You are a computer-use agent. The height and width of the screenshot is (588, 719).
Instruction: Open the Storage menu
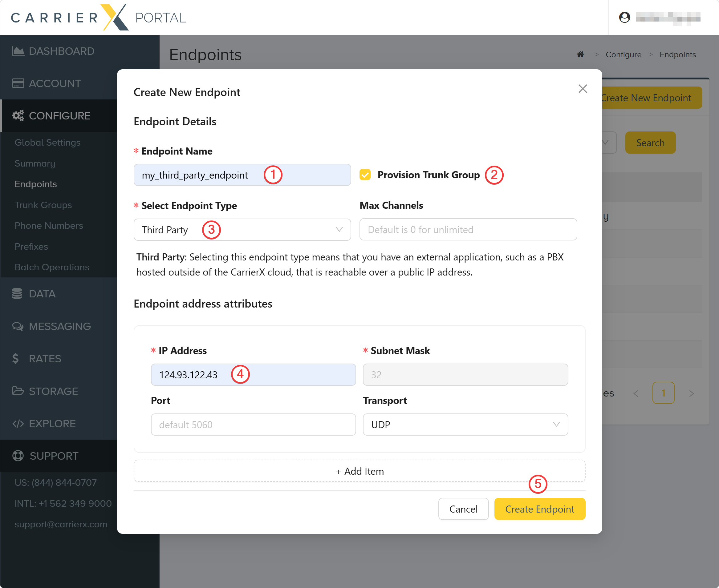pos(53,391)
